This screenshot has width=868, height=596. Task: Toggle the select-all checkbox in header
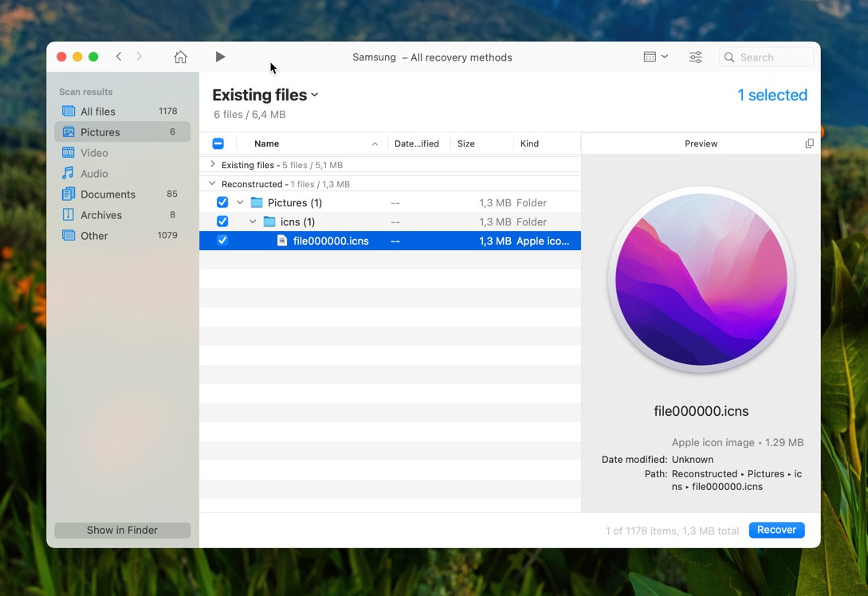(x=218, y=144)
